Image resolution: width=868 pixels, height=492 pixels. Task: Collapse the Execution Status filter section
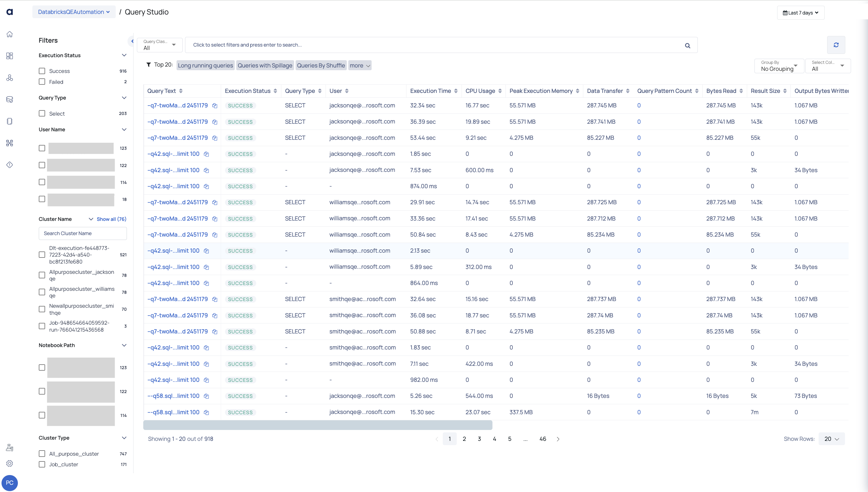point(124,55)
